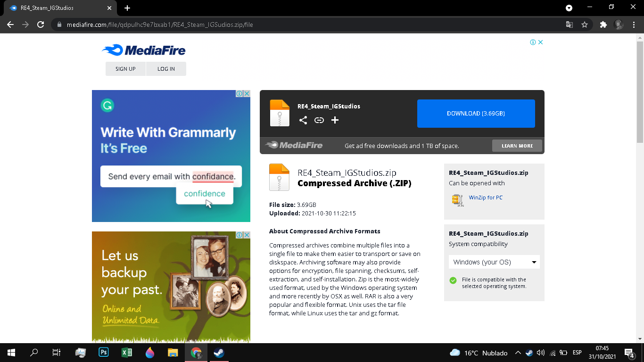Click the zip file icon in dark banner
Screen dimensions: 644x362
pyautogui.click(x=280, y=113)
